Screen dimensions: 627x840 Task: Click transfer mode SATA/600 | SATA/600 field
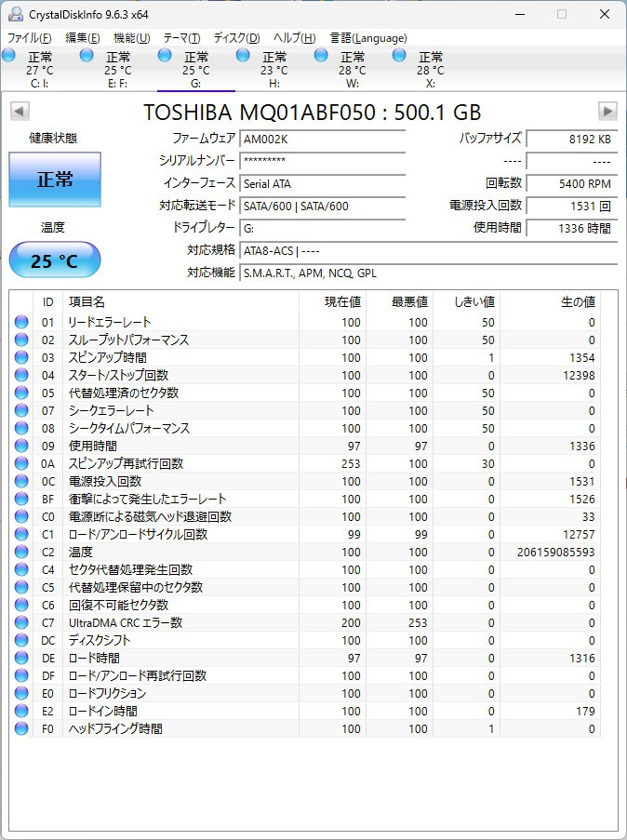[x=322, y=206]
